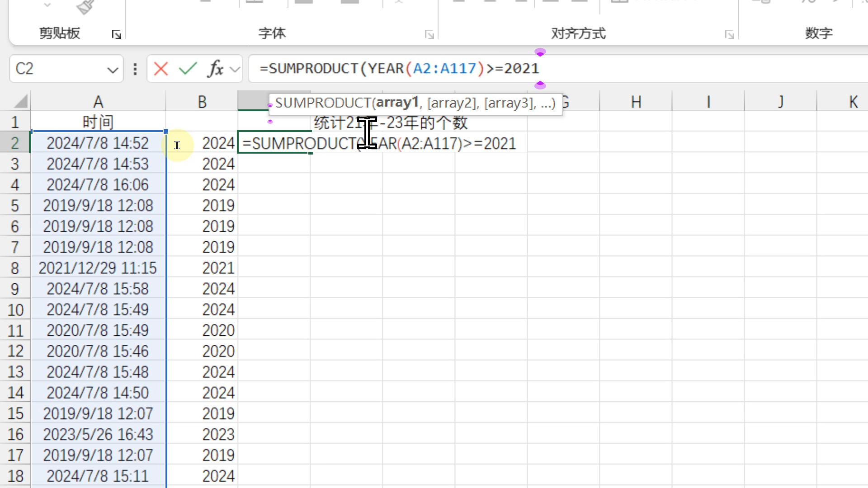Confirm formula with the green checkmark
The height and width of the screenshot is (488, 868).
click(x=188, y=69)
